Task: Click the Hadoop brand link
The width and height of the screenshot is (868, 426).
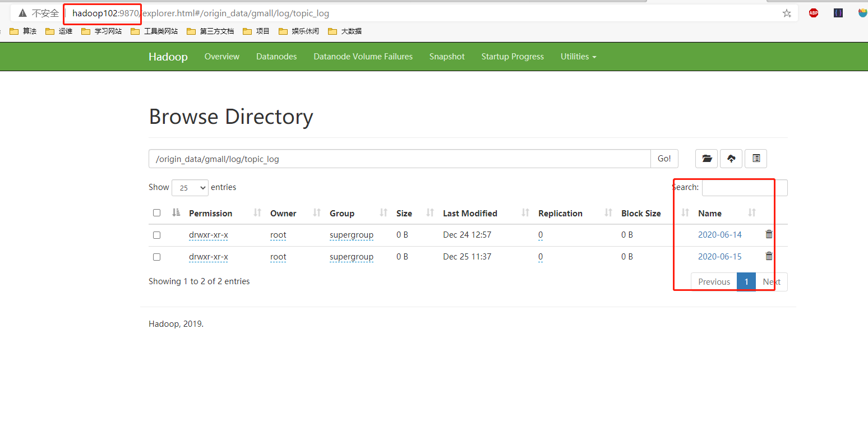Action: click(x=168, y=57)
